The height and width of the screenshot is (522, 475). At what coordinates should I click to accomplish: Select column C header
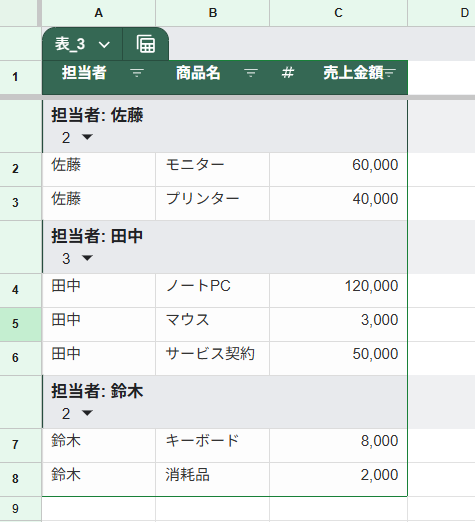pos(338,13)
